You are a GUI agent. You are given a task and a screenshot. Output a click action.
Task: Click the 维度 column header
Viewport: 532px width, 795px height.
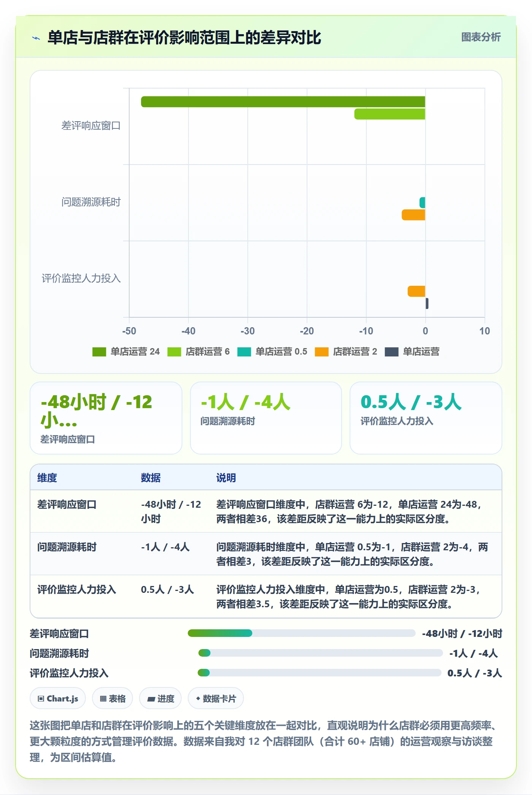47,478
